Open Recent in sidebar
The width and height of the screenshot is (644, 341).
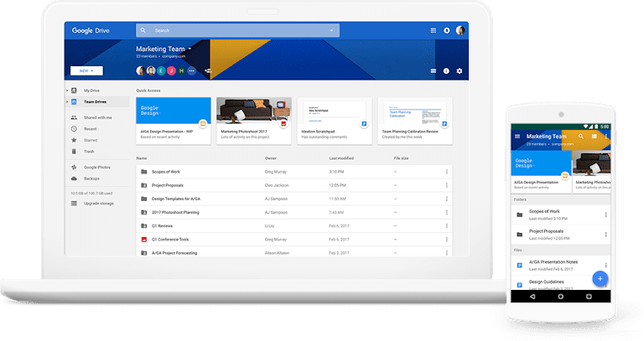point(91,129)
